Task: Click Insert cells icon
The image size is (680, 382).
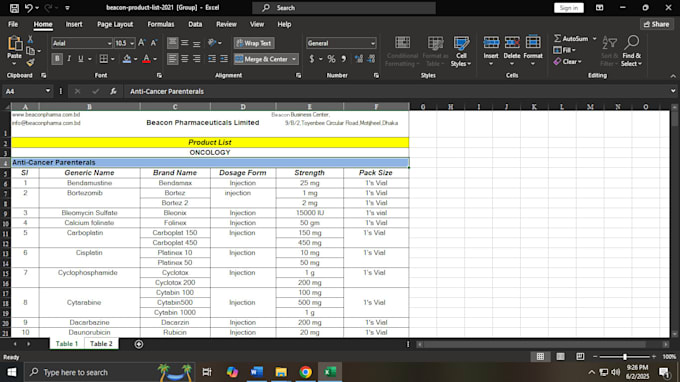Action: click(x=491, y=42)
